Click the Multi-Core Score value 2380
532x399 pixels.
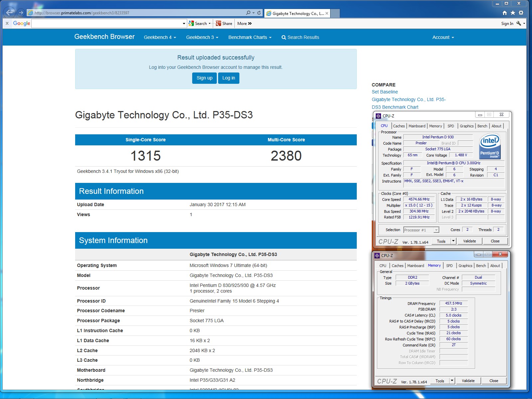[286, 156]
